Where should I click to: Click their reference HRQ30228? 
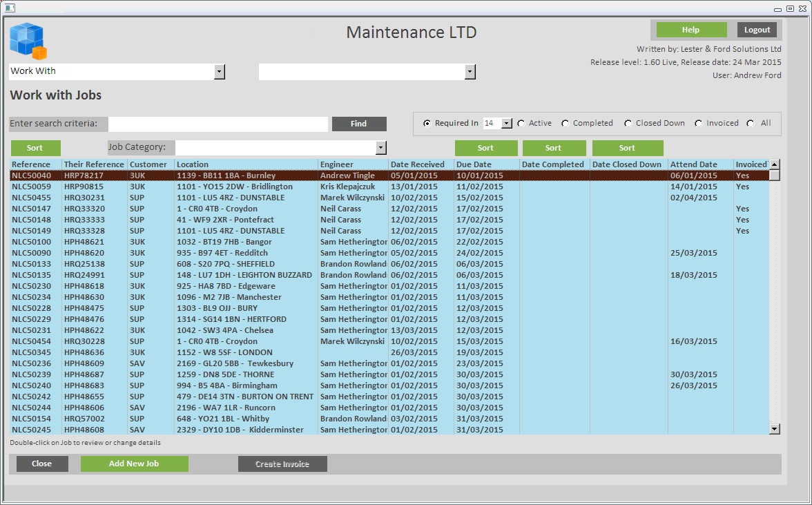(84, 341)
